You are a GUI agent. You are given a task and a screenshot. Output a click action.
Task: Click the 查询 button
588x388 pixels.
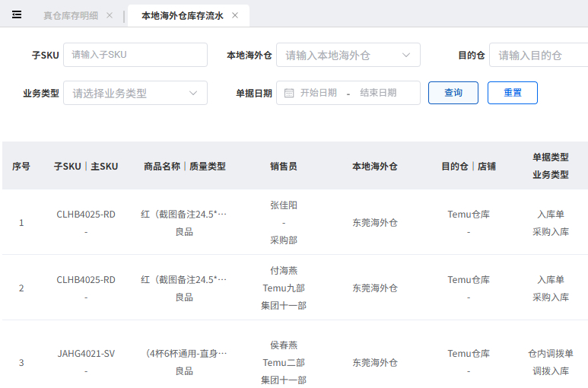tap(453, 93)
